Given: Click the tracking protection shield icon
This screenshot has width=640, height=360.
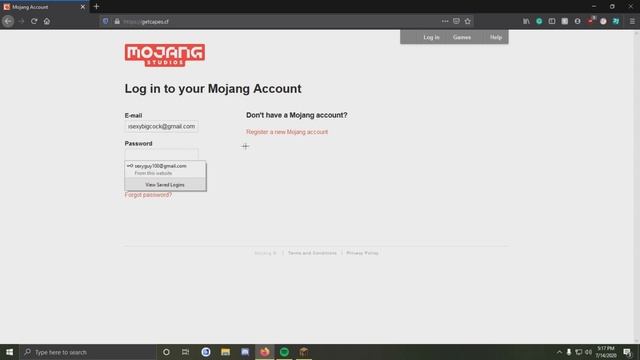Looking at the screenshot, I should pos(106,21).
